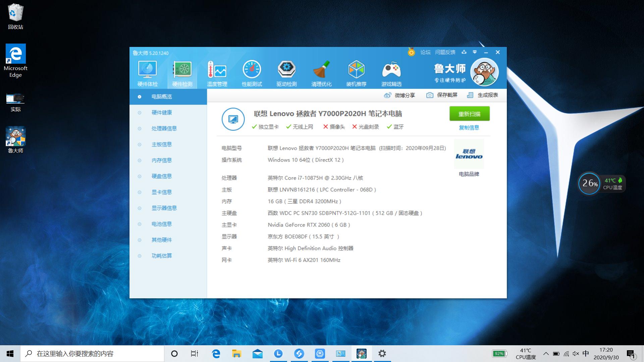
Task: Expand the hidden system tray icons chevron
Action: pos(546,354)
